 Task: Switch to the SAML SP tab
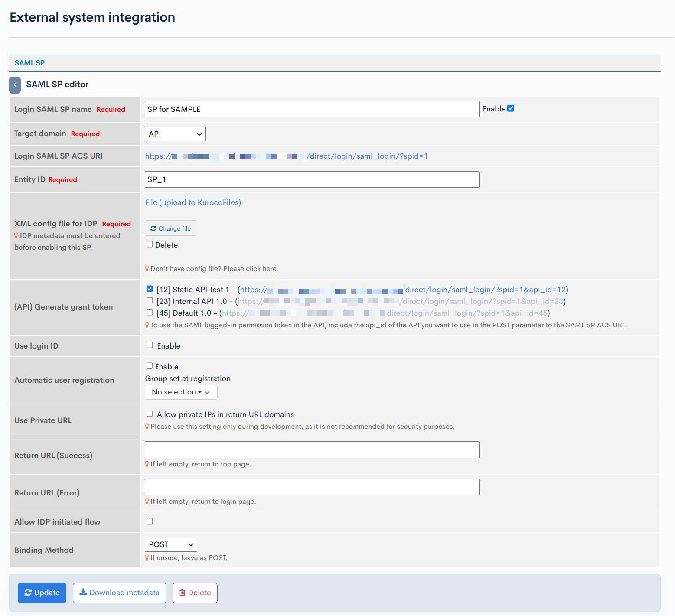tap(29, 63)
